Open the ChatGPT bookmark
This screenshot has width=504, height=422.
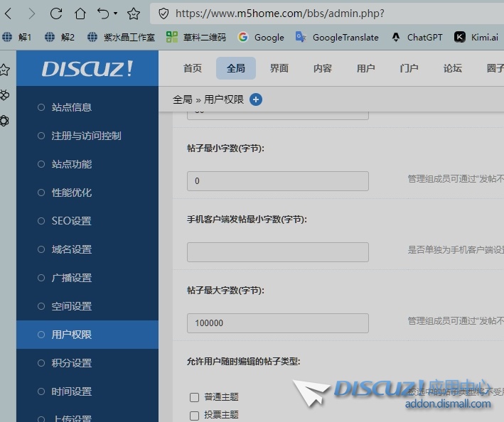[x=417, y=37]
